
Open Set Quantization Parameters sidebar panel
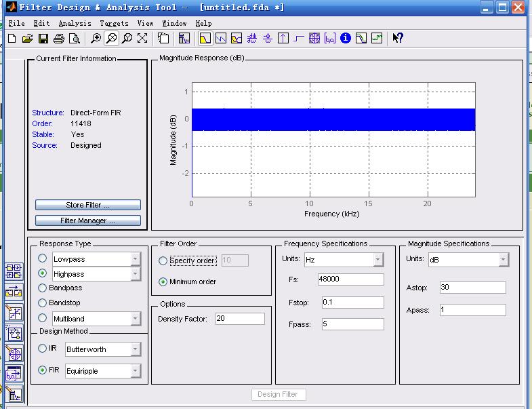(x=14, y=313)
